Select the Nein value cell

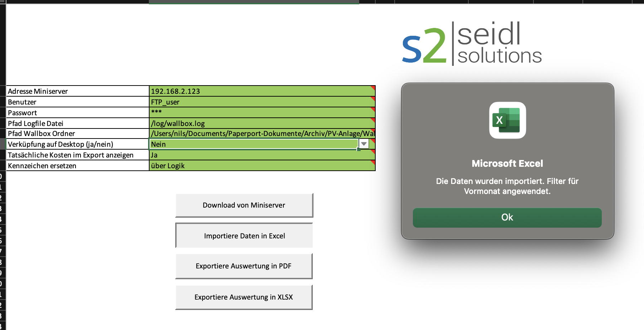pos(254,144)
